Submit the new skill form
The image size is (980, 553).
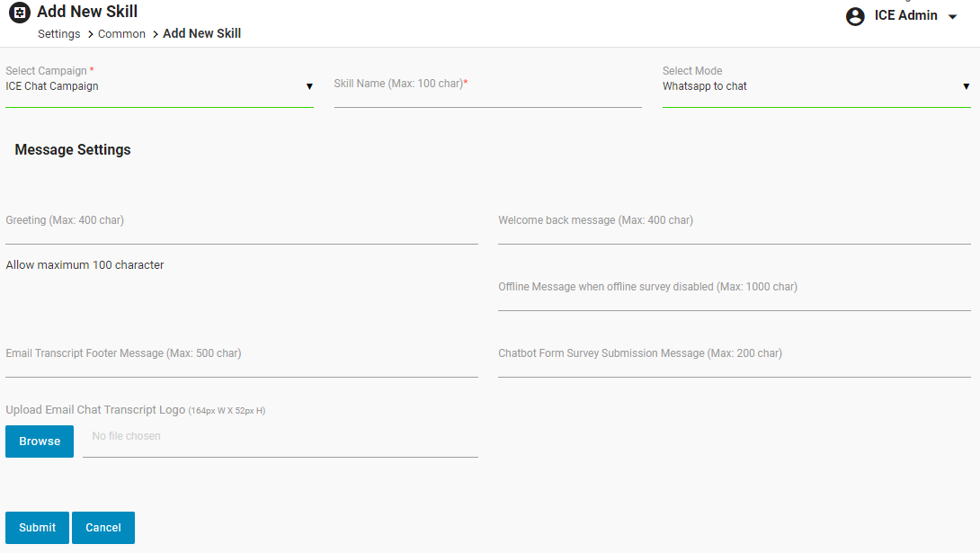[x=37, y=528]
